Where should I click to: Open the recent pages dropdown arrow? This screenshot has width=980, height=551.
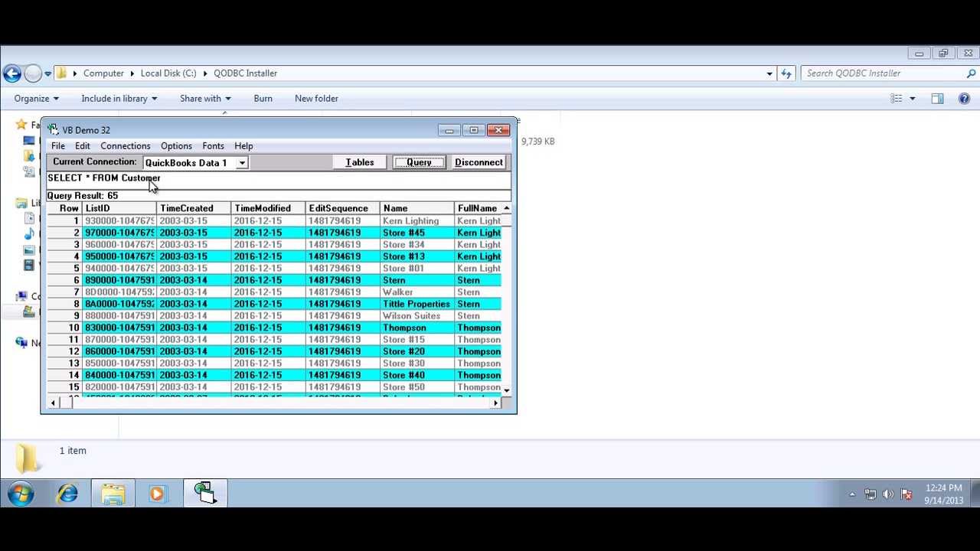[47, 74]
